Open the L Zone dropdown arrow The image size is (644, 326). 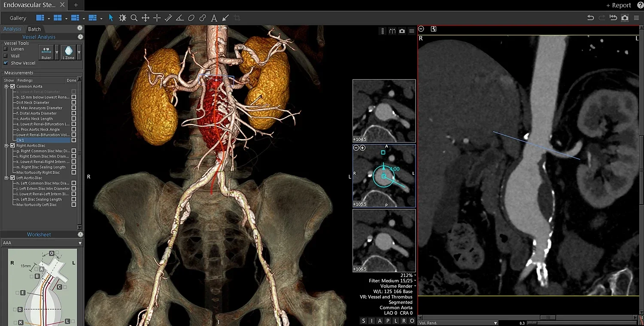(79, 52)
